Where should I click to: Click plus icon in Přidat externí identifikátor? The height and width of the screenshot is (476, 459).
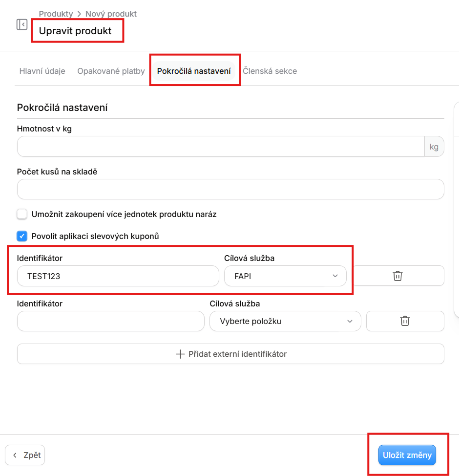tap(180, 354)
